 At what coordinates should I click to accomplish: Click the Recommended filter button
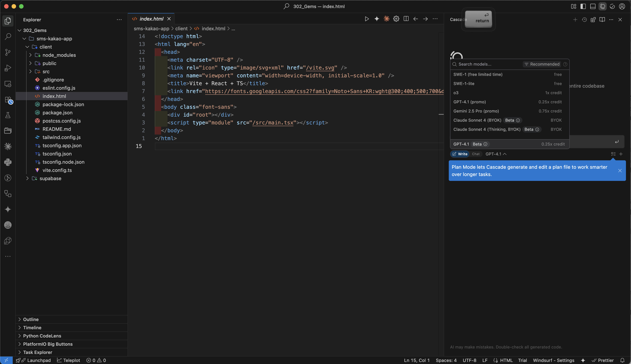[x=542, y=64]
